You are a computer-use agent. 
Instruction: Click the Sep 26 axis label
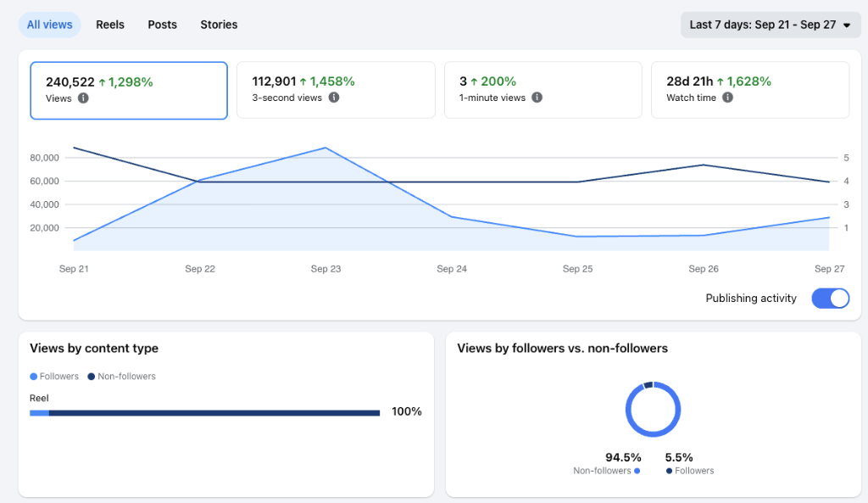point(704,269)
